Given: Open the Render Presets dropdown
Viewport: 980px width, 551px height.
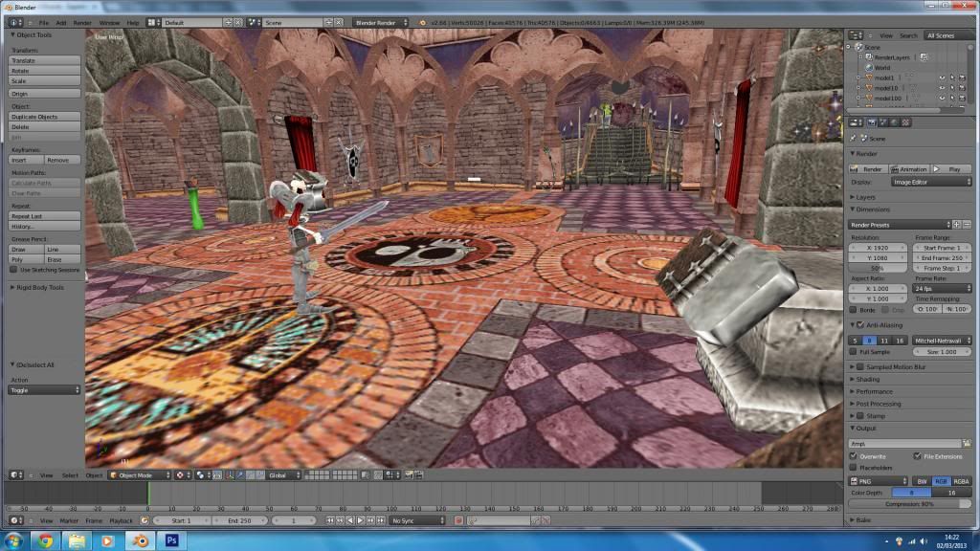Looking at the screenshot, I should point(900,224).
